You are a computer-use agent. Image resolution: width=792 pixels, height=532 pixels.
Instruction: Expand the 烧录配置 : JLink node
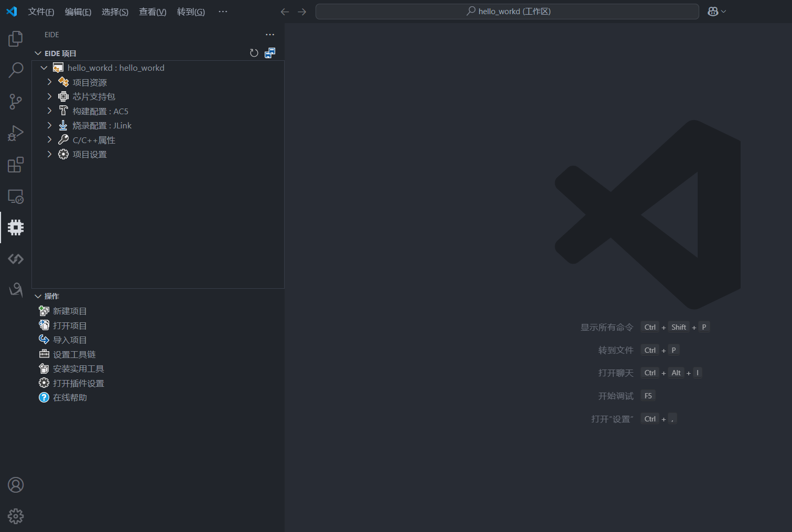[49, 125]
